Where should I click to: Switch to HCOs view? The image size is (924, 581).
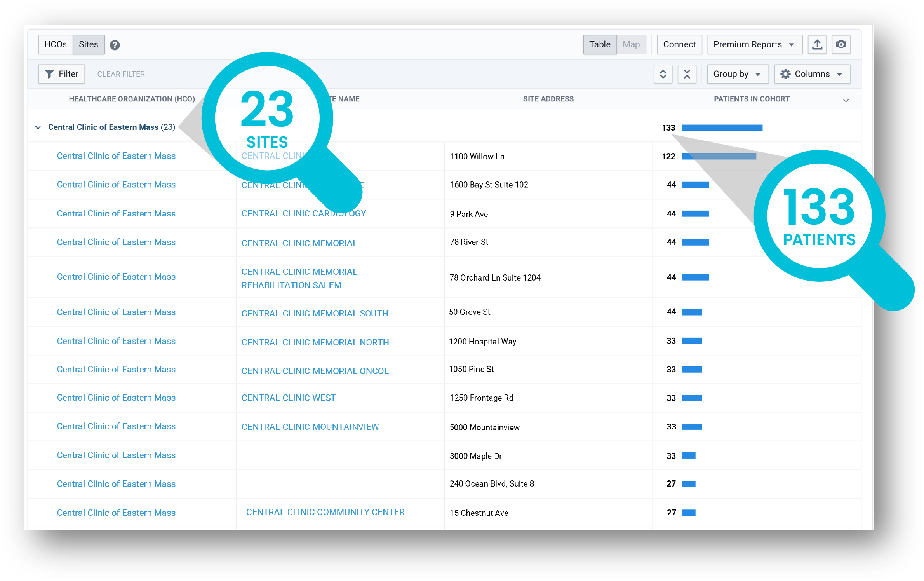pyautogui.click(x=56, y=45)
